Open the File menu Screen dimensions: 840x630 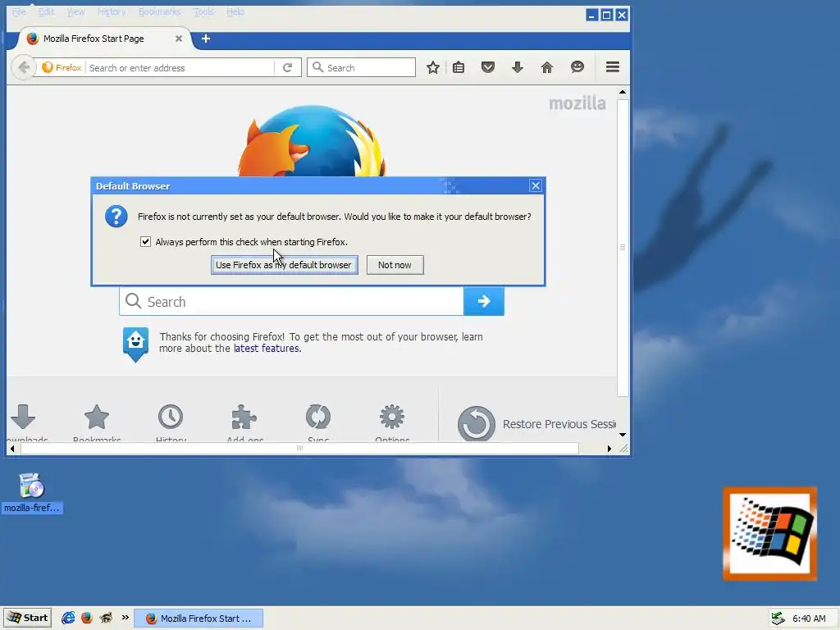click(x=19, y=11)
